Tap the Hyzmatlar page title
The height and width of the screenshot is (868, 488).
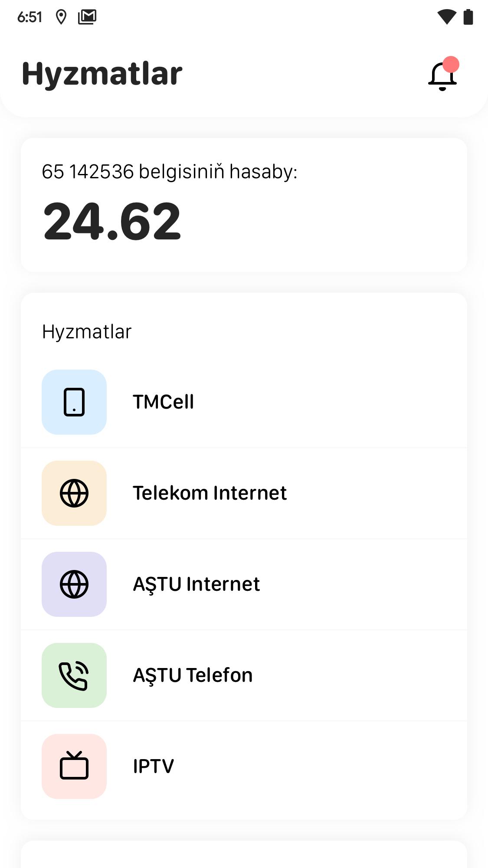[102, 74]
